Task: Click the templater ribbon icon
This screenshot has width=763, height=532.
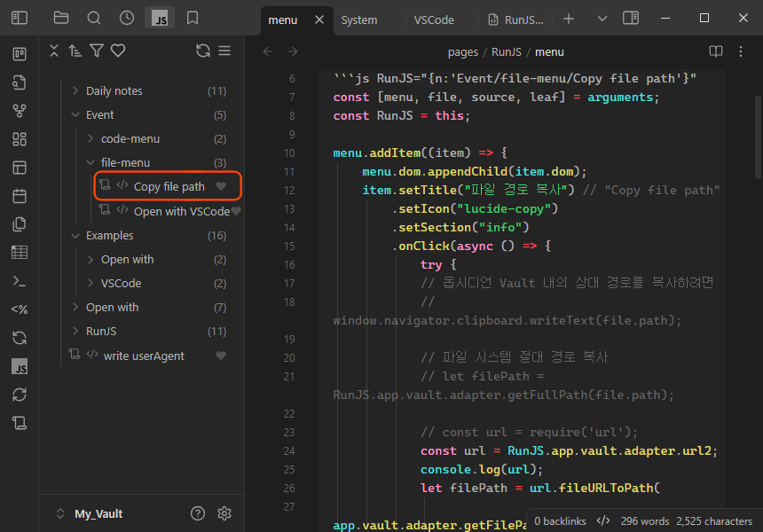Action: pyautogui.click(x=20, y=309)
